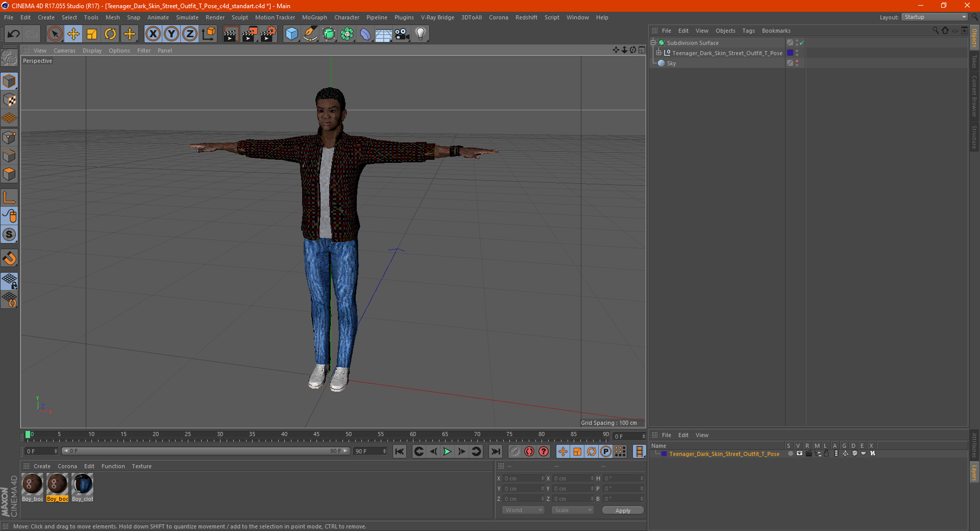Add a Camera object
The image size is (980, 531).
402,34
